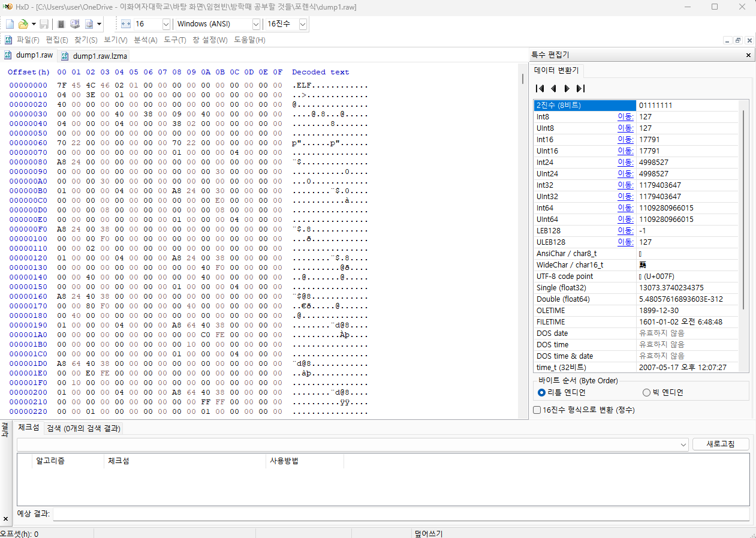Screen dimensions: 756x538
Task: Click 이동 link for ULEB128
Action: pos(625,242)
